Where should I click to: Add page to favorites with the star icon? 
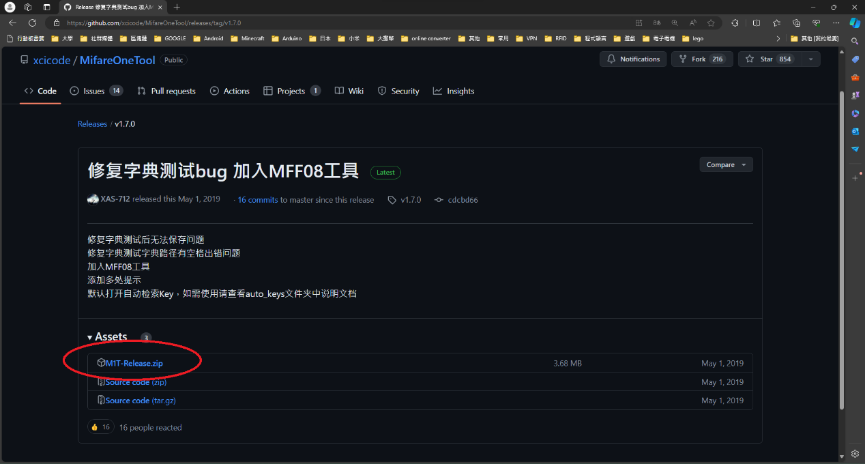[711, 23]
